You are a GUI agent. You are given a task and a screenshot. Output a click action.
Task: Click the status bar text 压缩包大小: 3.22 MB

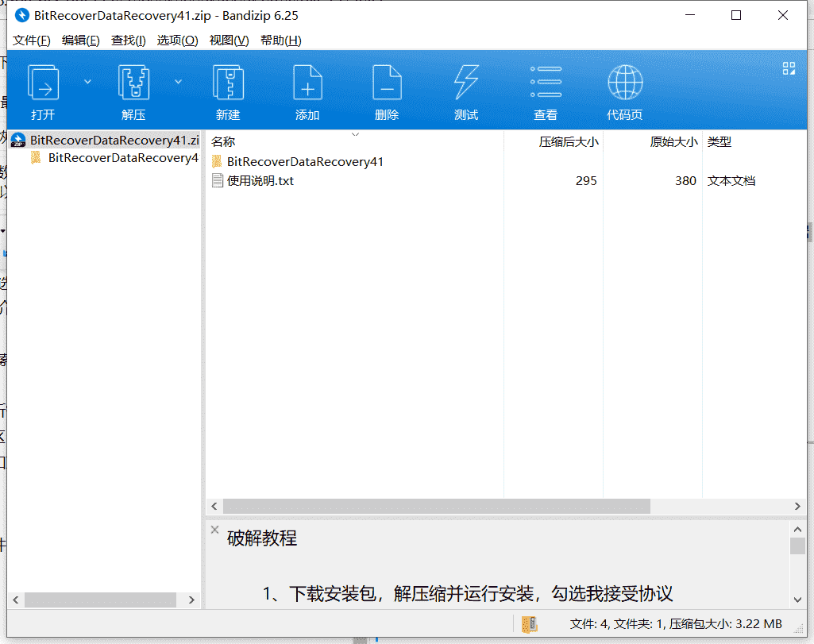tap(725, 624)
